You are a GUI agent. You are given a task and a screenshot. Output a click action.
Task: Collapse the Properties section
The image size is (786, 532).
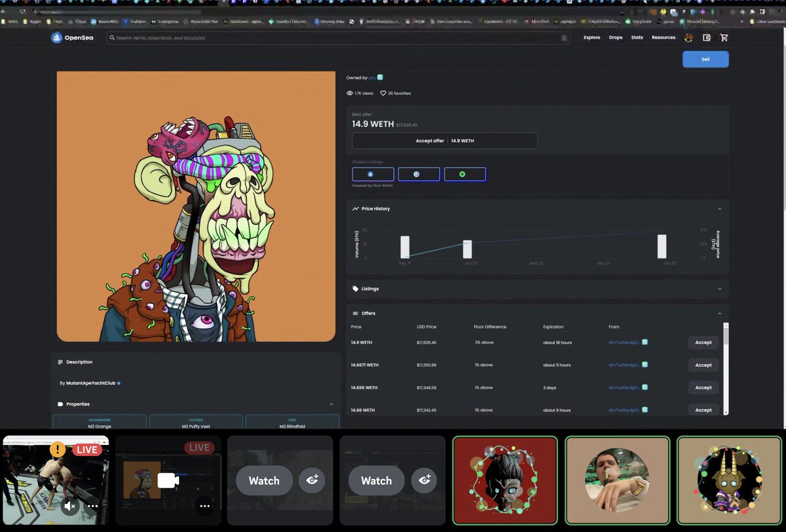click(331, 404)
